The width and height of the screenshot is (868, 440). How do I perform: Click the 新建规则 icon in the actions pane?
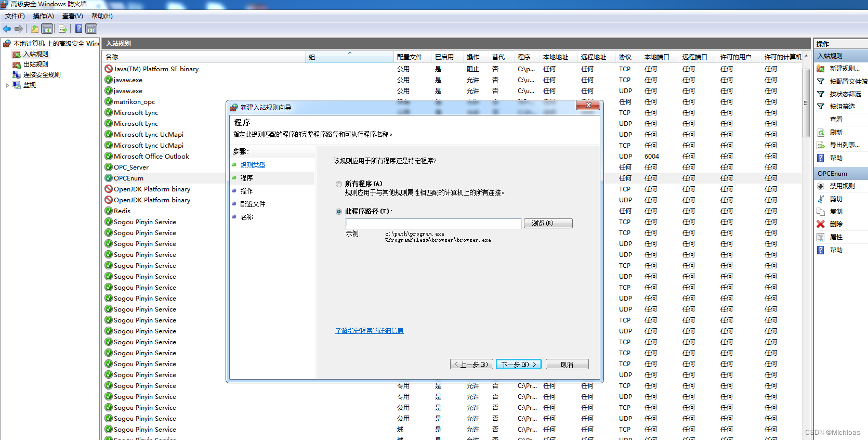coord(821,69)
